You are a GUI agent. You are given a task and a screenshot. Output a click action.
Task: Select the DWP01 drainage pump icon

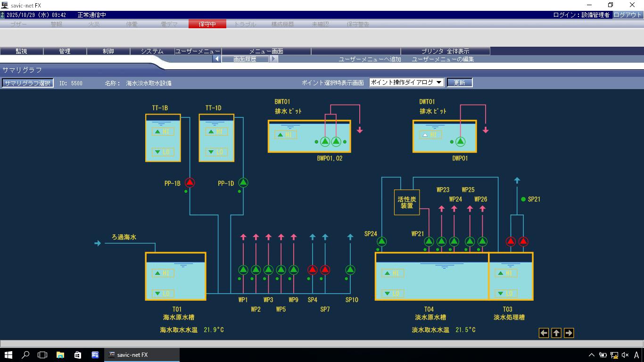click(x=460, y=141)
